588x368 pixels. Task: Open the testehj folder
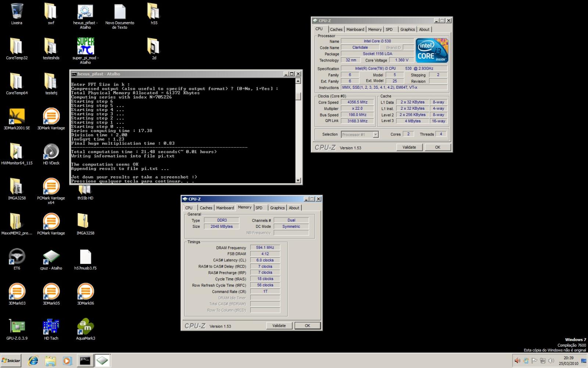click(51, 84)
